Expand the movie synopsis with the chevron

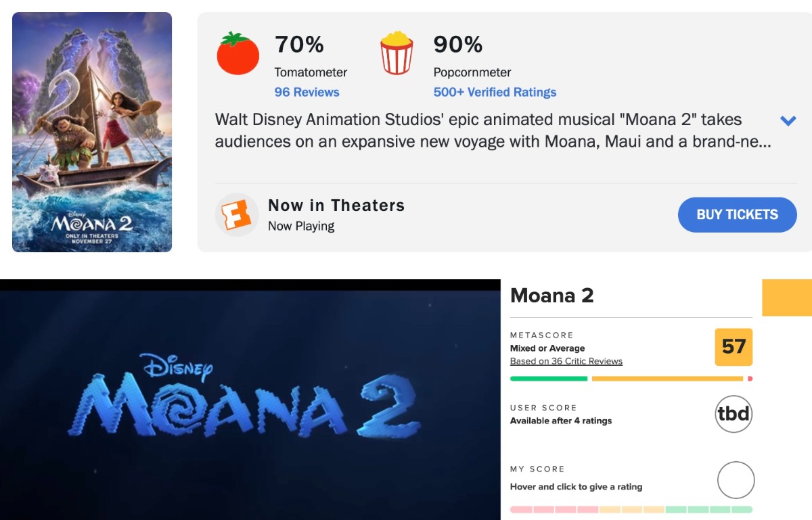coord(788,121)
